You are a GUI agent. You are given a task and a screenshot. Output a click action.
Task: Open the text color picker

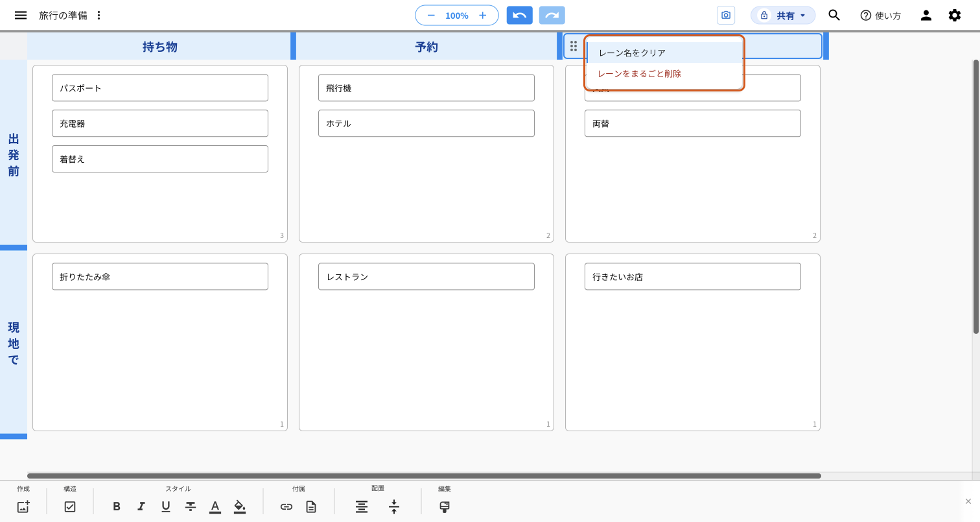215,506
